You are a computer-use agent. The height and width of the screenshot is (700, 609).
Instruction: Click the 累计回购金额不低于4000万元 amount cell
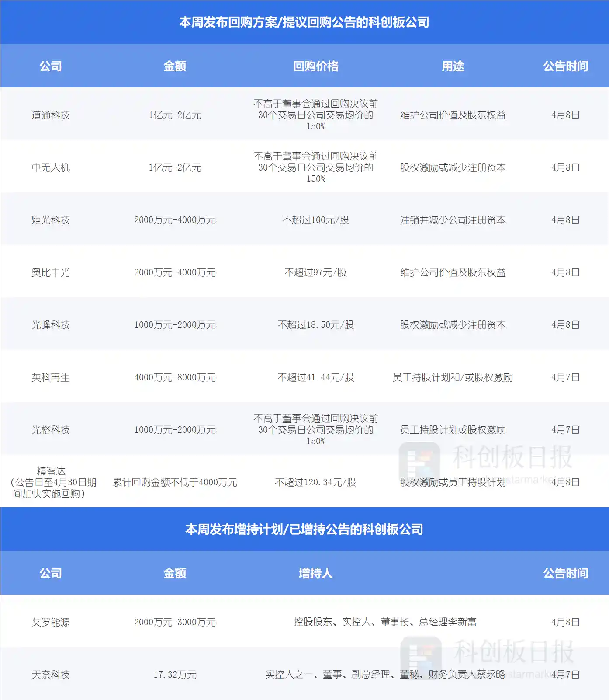pyautogui.click(x=175, y=482)
